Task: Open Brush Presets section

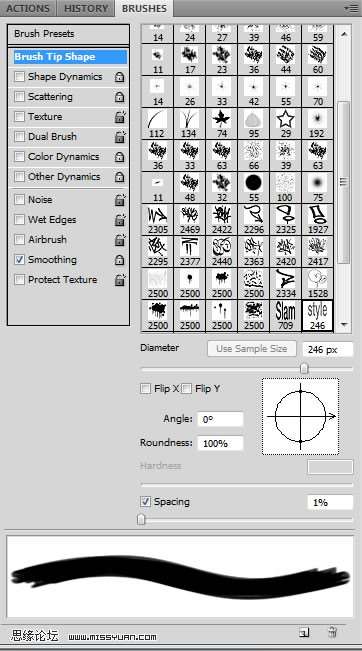Action: (x=68, y=34)
